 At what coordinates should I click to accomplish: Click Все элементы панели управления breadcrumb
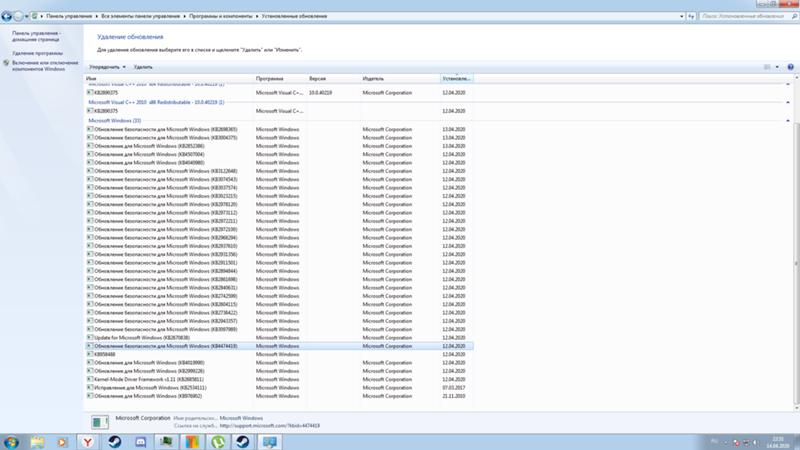140,16
